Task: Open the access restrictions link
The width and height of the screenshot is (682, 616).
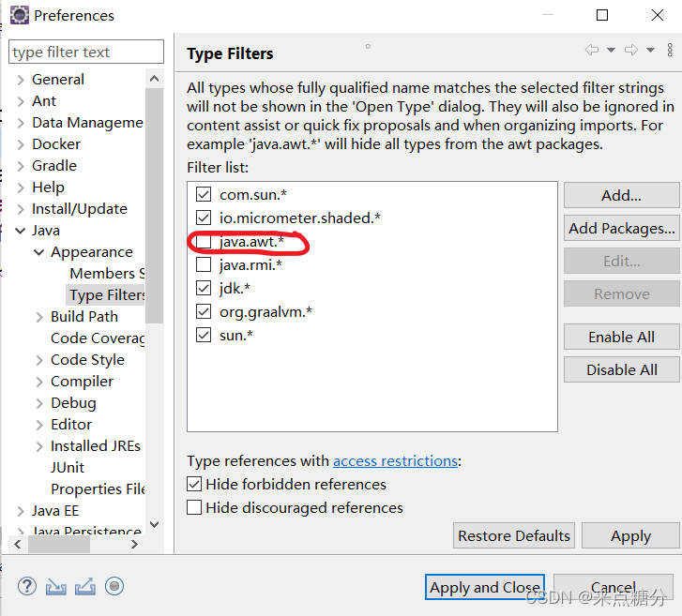Action: tap(395, 460)
